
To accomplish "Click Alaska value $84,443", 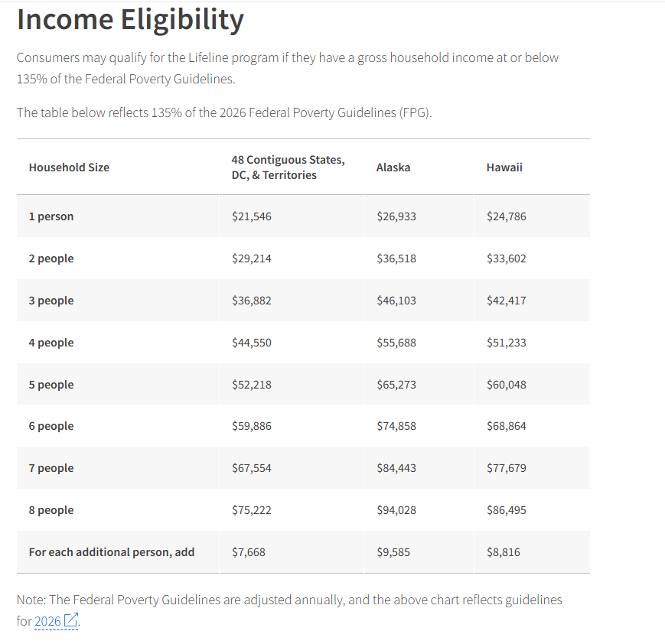I will [396, 468].
